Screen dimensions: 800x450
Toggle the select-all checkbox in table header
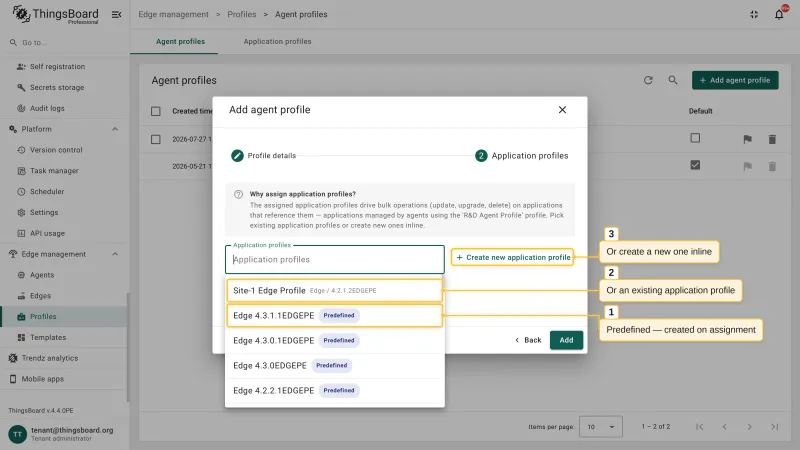(x=156, y=111)
